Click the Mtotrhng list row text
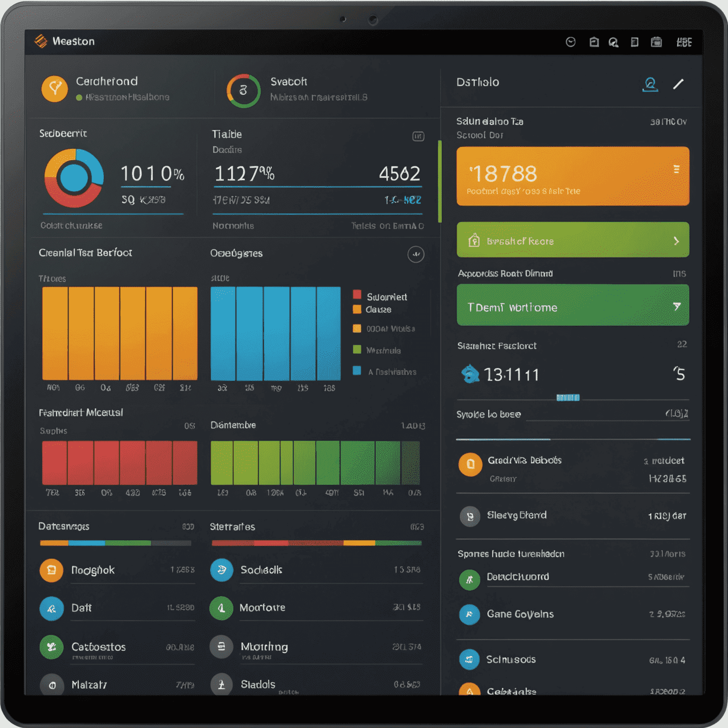Image resolution: width=728 pixels, height=728 pixels. tap(264, 647)
